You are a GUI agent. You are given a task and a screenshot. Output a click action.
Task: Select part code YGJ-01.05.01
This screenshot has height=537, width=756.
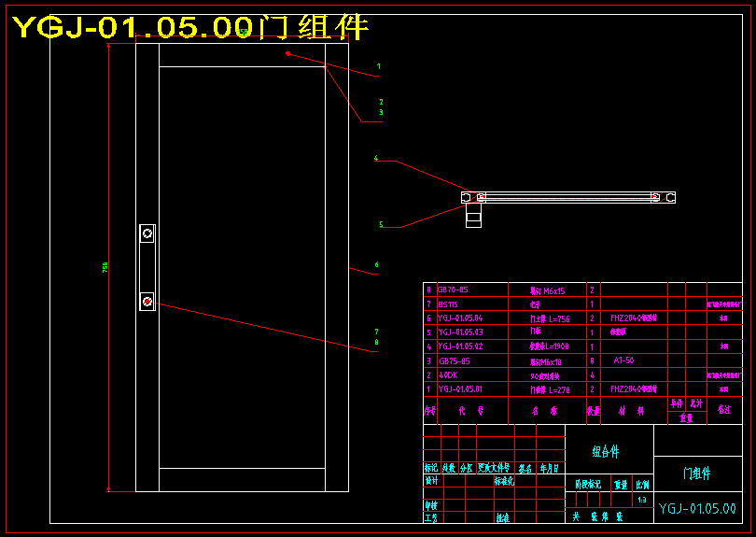[460, 389]
